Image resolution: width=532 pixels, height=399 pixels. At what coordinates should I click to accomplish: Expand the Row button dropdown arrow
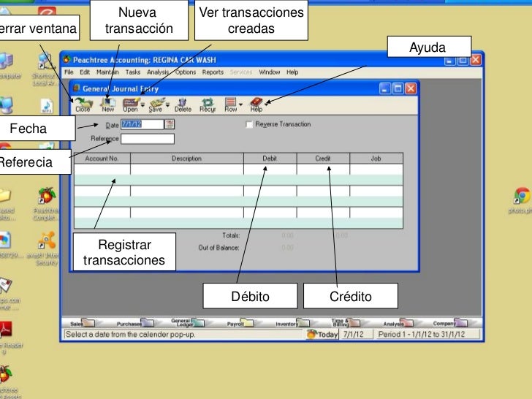[x=240, y=104]
